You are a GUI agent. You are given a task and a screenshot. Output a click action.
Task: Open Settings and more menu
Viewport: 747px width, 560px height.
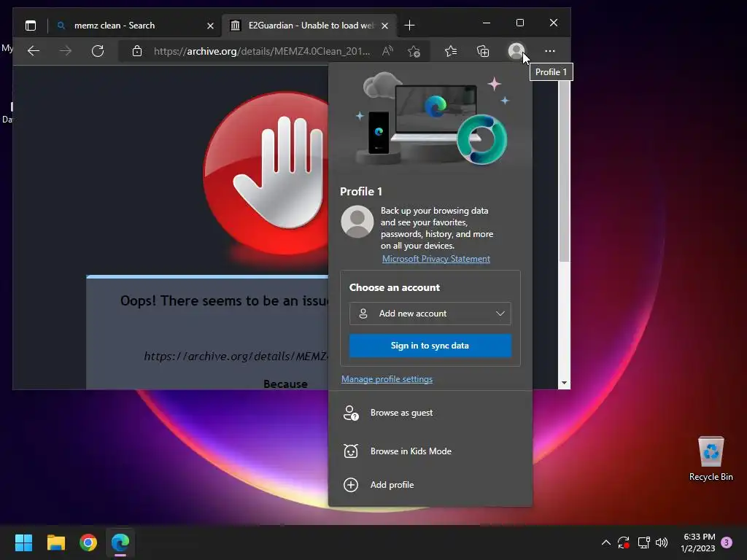click(550, 51)
